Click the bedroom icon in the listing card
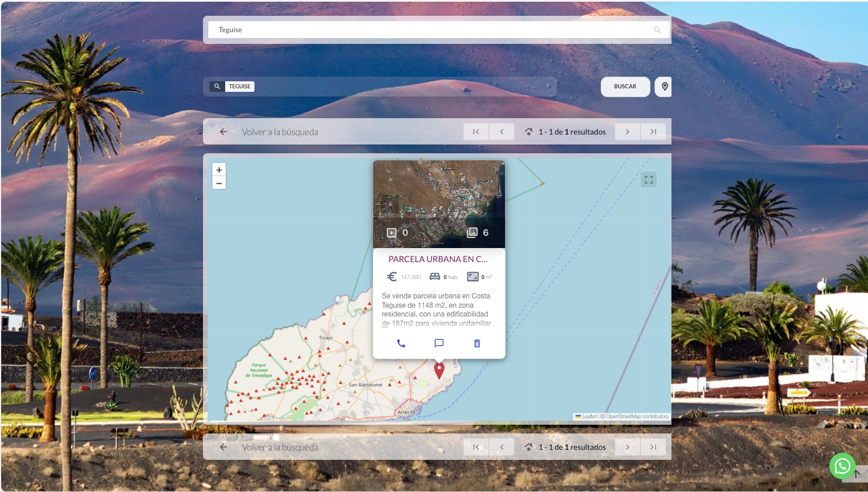Viewport: 868px width, 492px height. pyautogui.click(x=435, y=277)
